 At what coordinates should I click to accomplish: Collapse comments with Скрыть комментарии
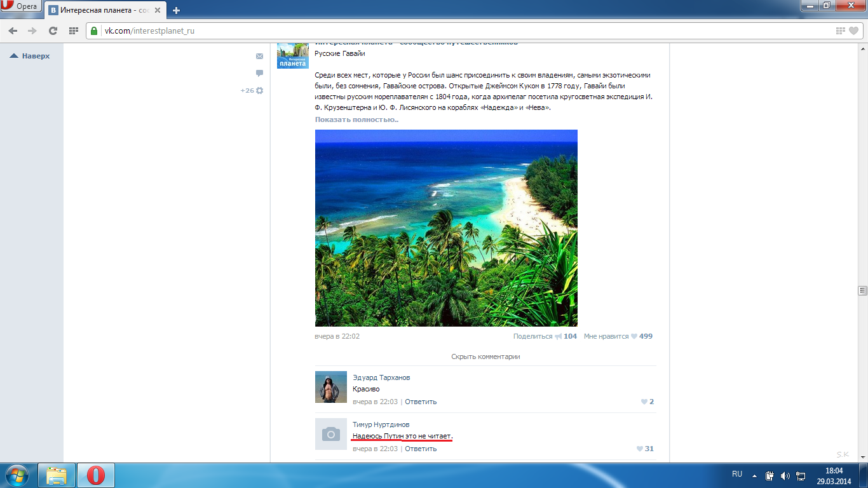click(x=485, y=356)
